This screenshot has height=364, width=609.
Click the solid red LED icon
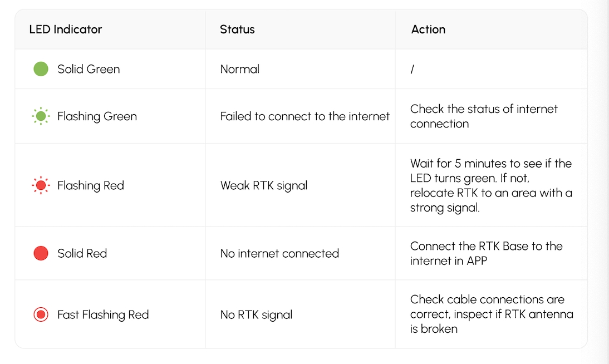tap(41, 253)
